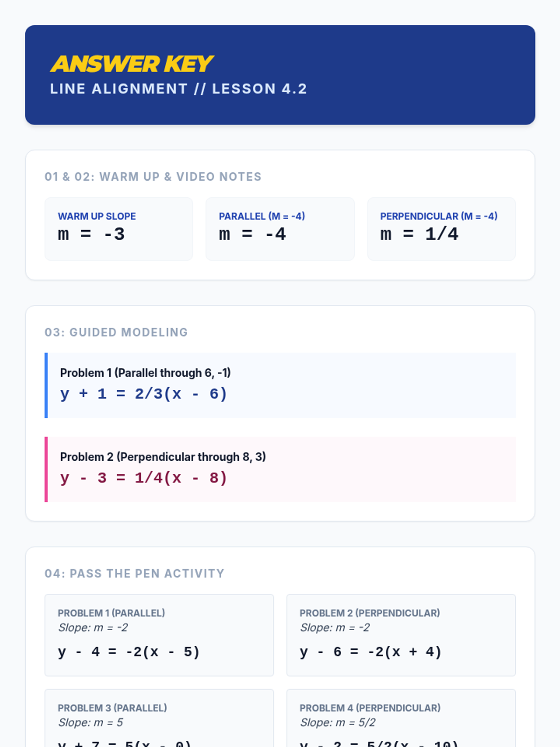Viewport: 560px width, 747px height.
Task: Click the m = -3 answer
Action: click(91, 234)
